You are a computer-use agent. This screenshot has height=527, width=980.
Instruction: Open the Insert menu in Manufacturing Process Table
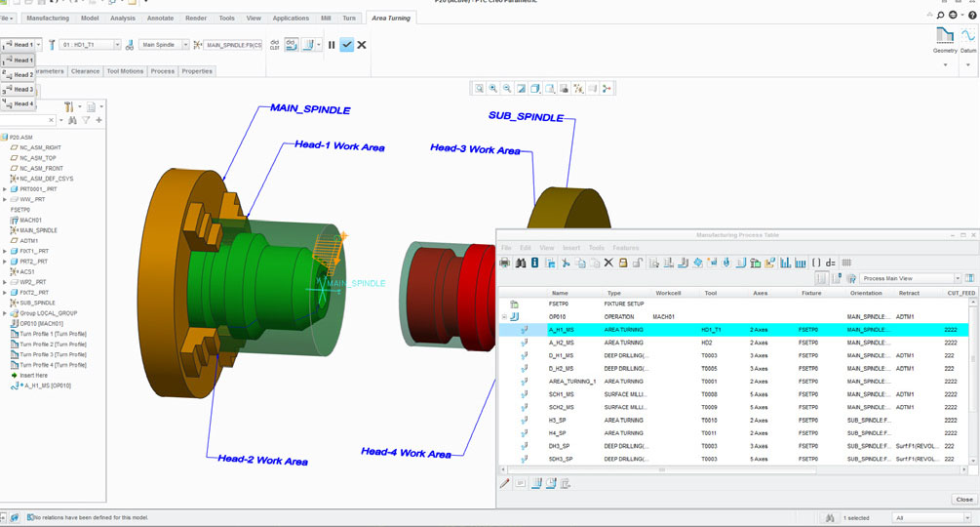(571, 248)
